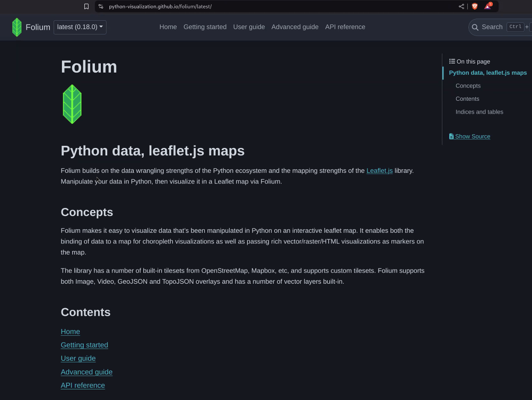Jump to Concepts in the page sidebar
Screen dimensions: 532x400
[468, 86]
